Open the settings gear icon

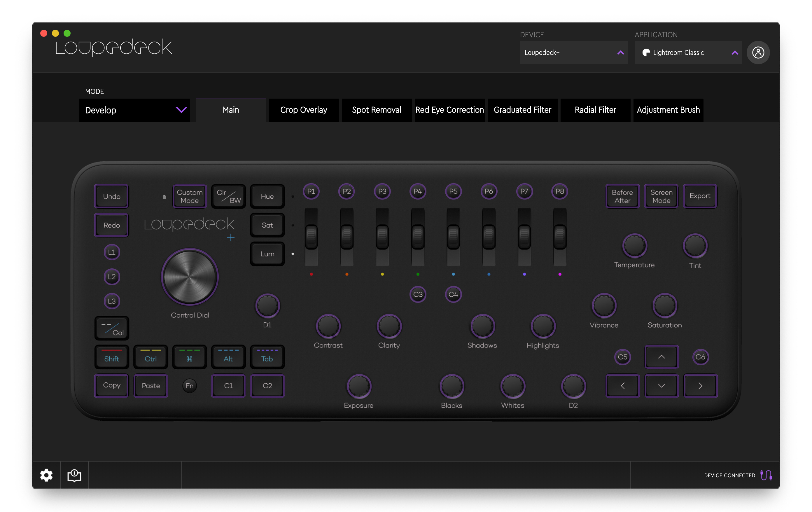click(x=46, y=475)
